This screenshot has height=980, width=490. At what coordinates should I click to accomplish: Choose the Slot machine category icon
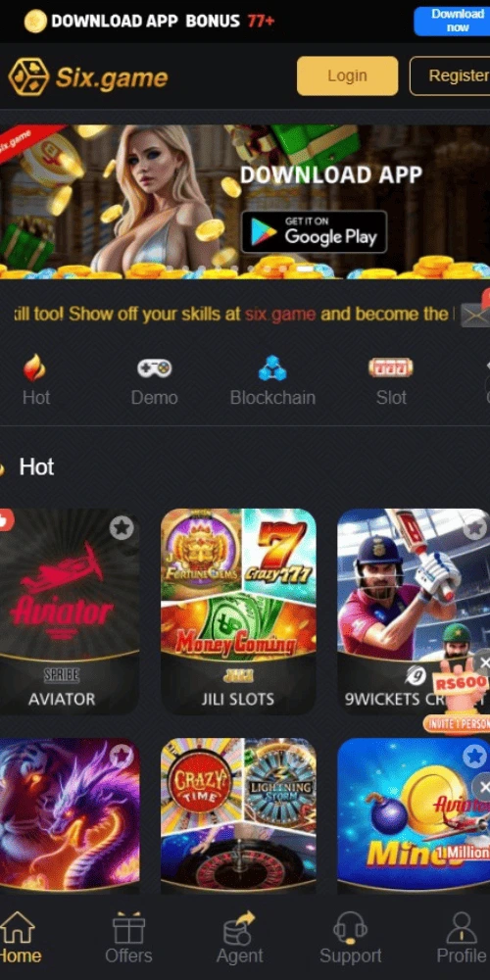click(391, 367)
